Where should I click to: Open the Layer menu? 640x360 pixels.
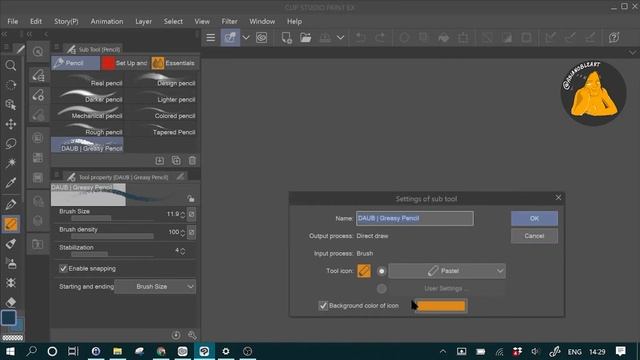pos(143,21)
